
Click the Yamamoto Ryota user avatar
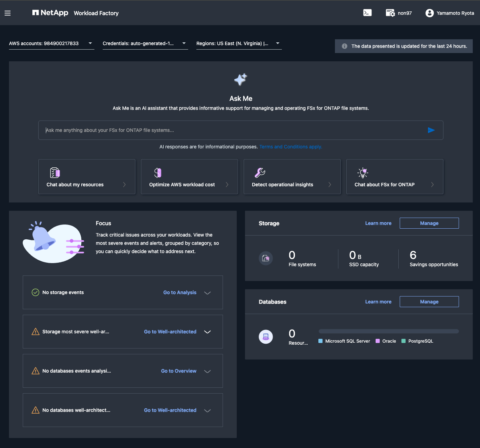(x=429, y=13)
